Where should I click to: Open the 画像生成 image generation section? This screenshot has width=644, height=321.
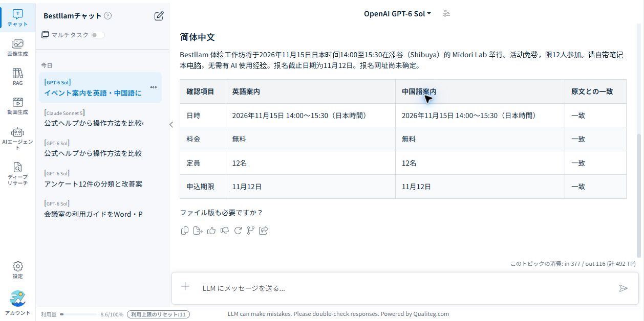point(17,47)
